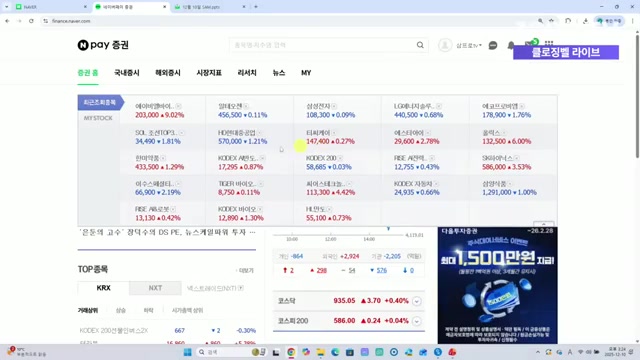Open the 국내증시 menu tab
640x360 pixels.
pos(127,73)
